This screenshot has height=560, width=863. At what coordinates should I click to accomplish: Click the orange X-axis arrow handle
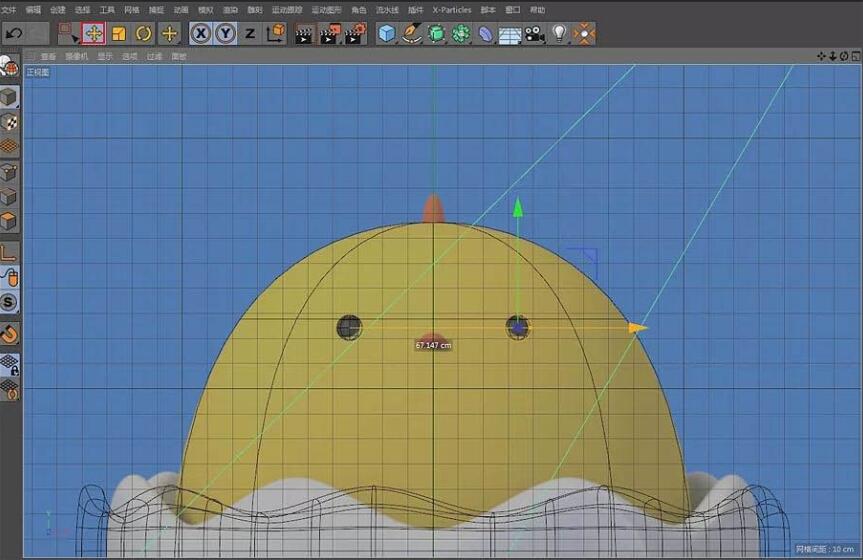click(638, 328)
